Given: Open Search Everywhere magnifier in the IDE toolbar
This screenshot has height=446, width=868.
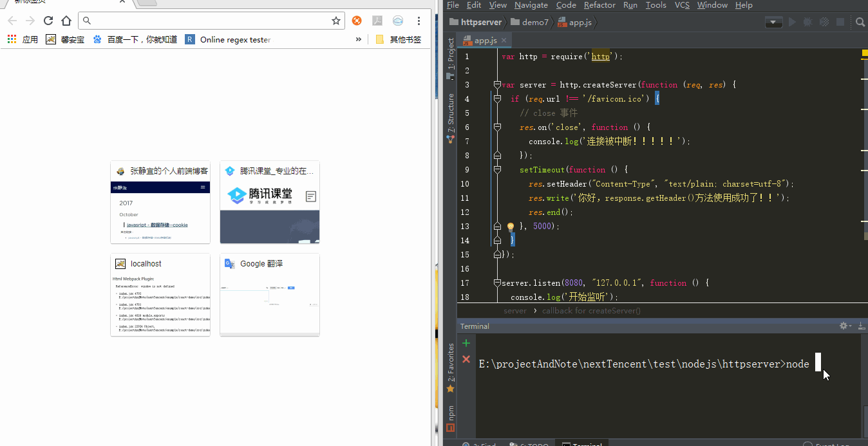Looking at the screenshot, I should (860, 23).
